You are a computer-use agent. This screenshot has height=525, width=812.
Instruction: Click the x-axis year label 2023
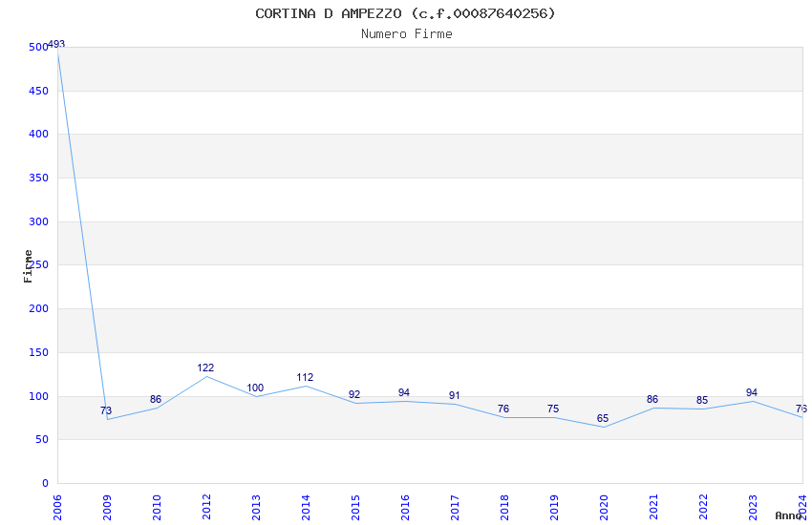click(x=754, y=508)
